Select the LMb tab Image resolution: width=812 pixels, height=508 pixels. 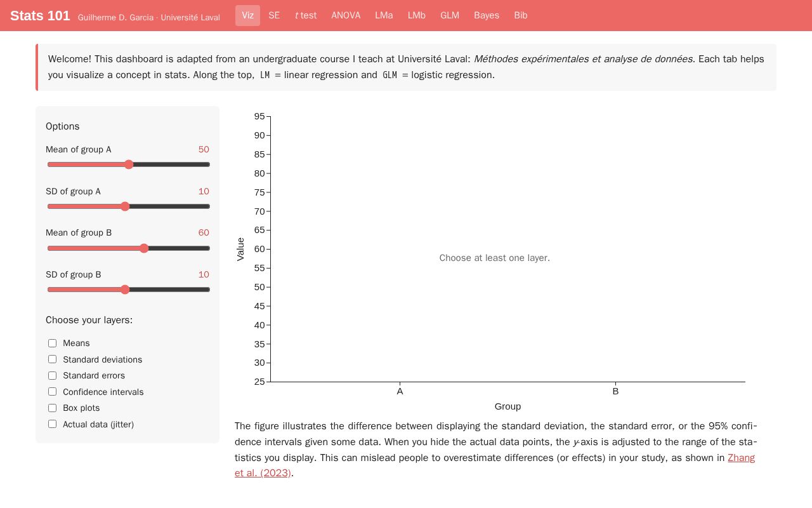click(417, 15)
